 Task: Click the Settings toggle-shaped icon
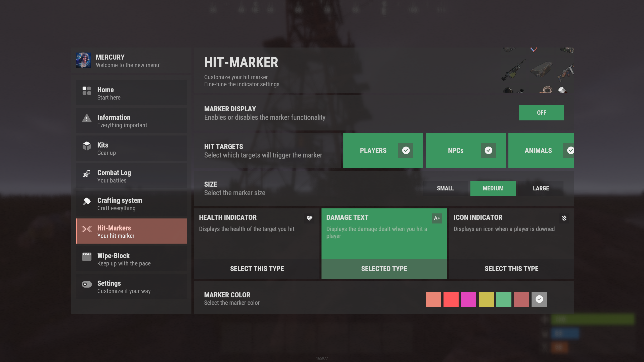[x=87, y=284]
